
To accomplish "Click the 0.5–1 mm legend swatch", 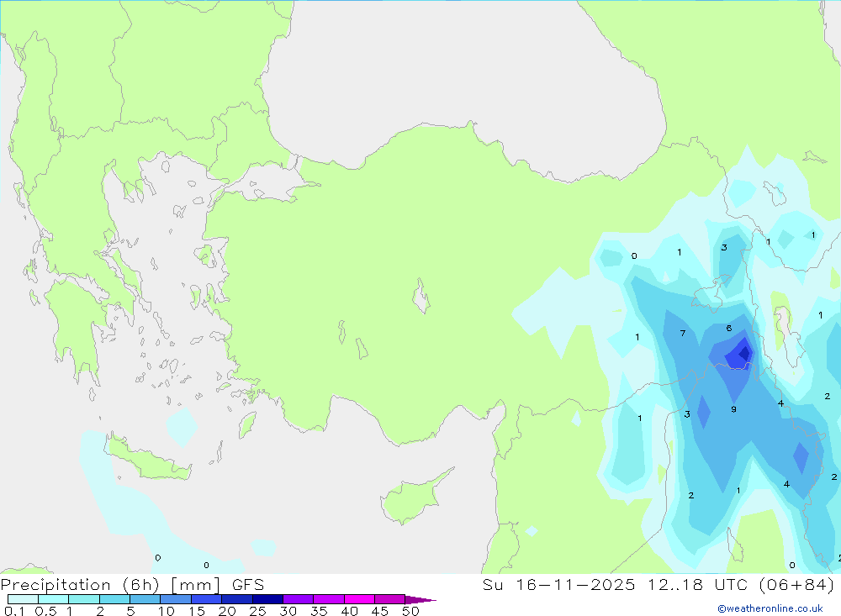I will 54,599.
